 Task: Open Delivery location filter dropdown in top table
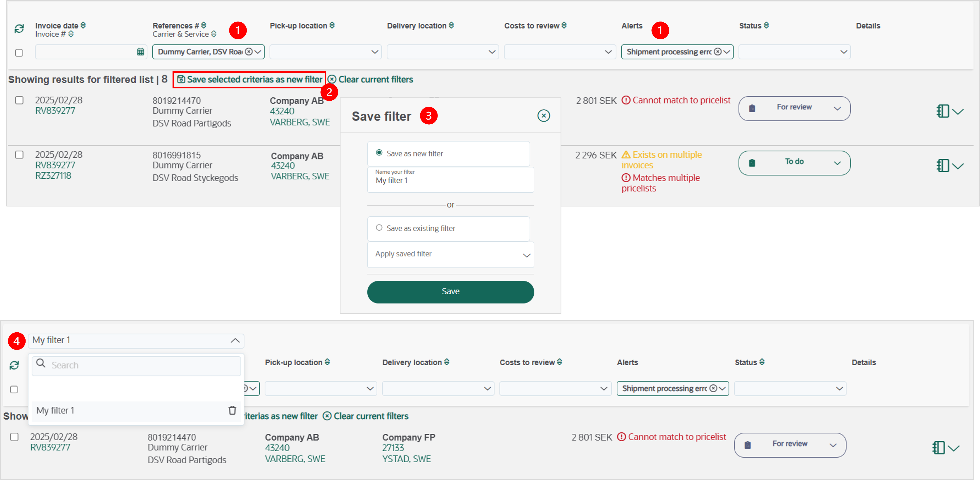[443, 52]
